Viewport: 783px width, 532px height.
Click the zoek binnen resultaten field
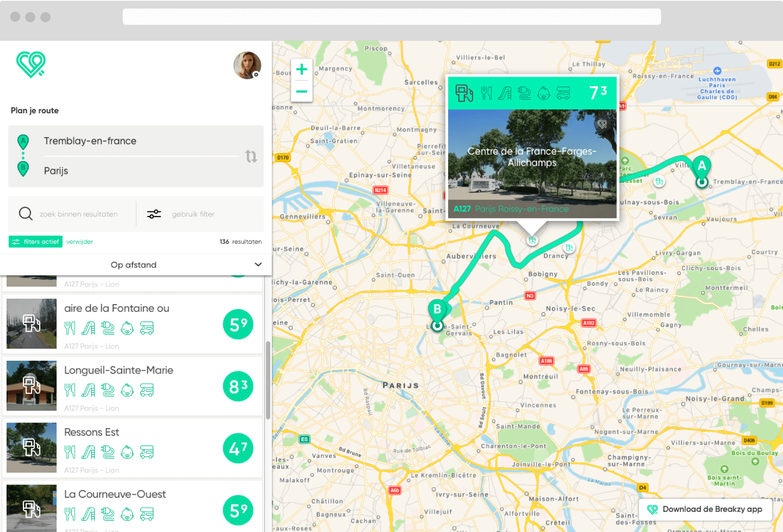78,214
